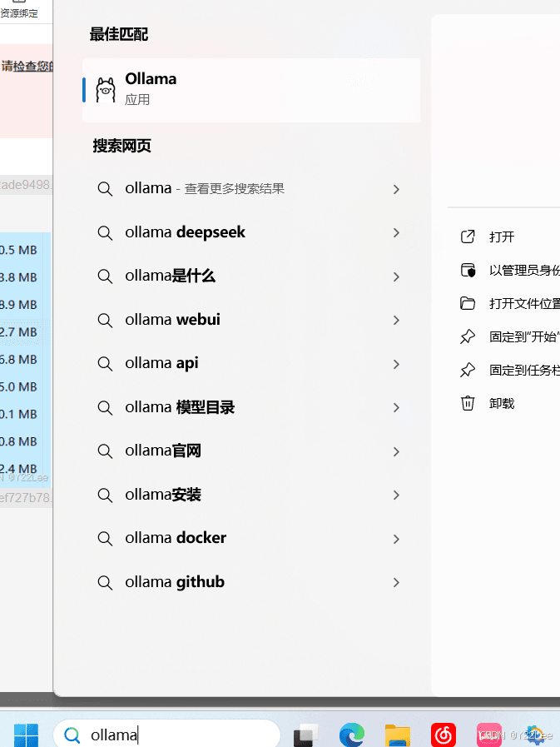Expand chevron for 'ollama - 查看更多搜索结果'
560x747 pixels.
[x=396, y=189]
